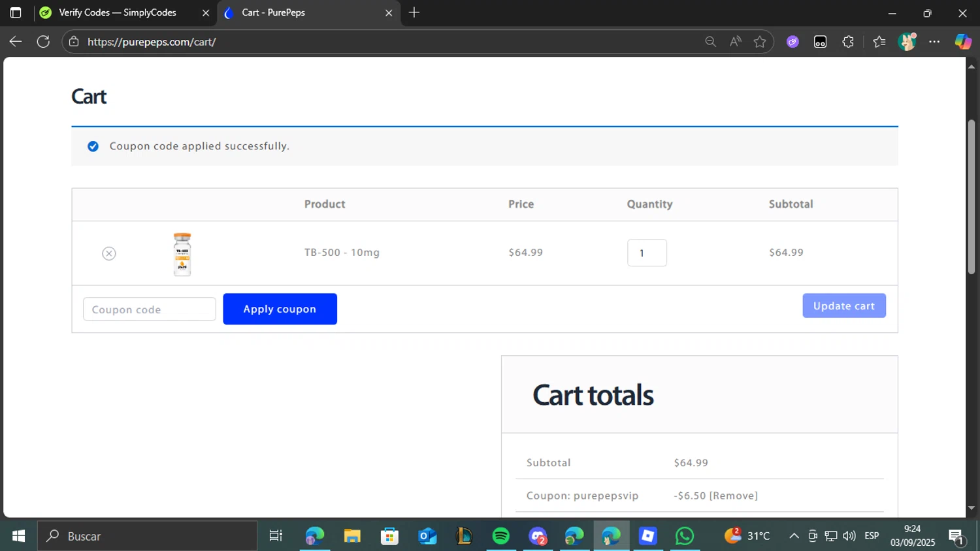Click the quantity field for TB-500
The width and height of the screenshot is (980, 551).
coord(647,253)
